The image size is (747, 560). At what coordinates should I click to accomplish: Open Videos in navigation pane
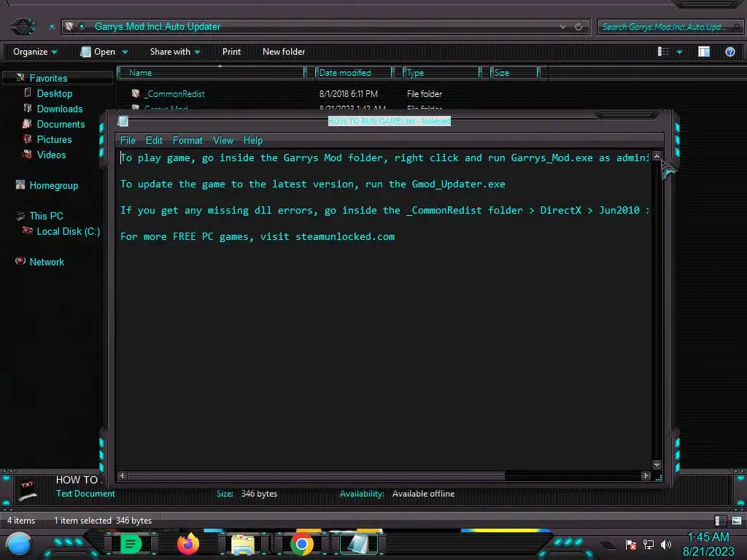pos(52,155)
